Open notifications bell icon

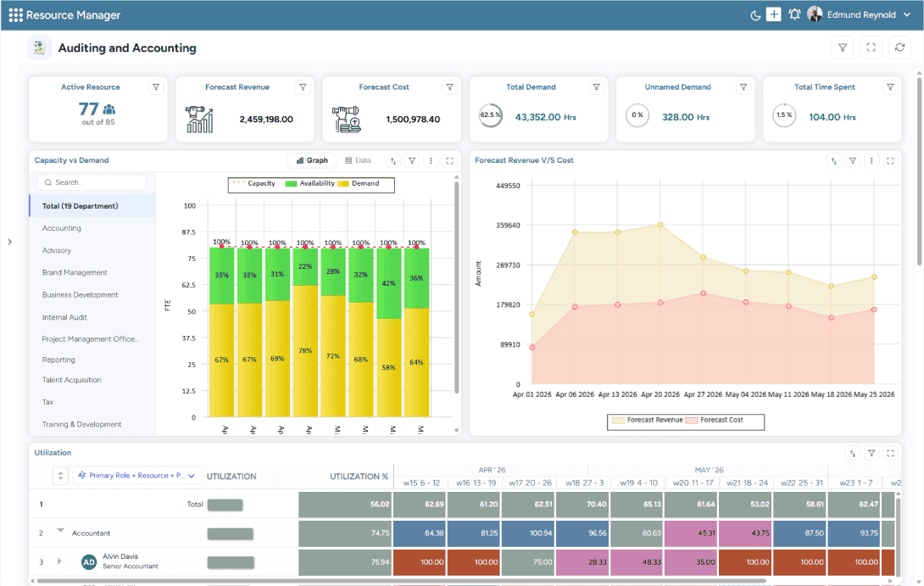point(794,14)
